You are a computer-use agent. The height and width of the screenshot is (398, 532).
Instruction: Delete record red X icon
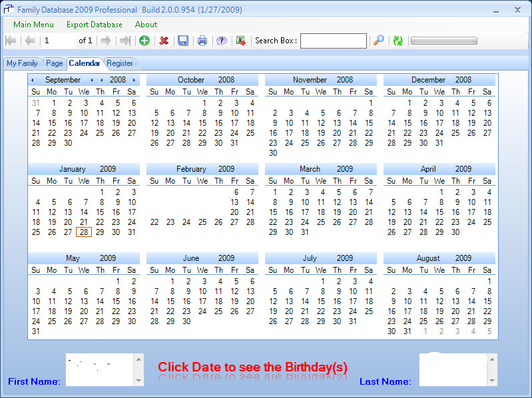(164, 41)
